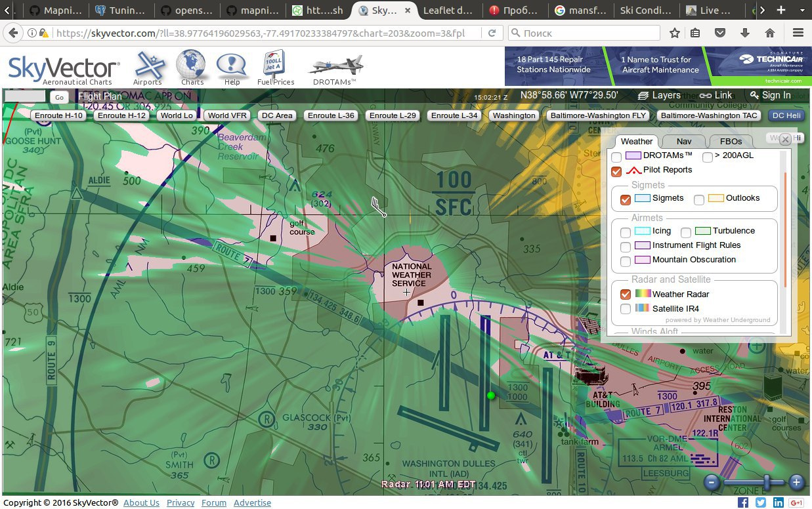Open the Flight Plan panel
The height and width of the screenshot is (509, 812).
point(100,96)
